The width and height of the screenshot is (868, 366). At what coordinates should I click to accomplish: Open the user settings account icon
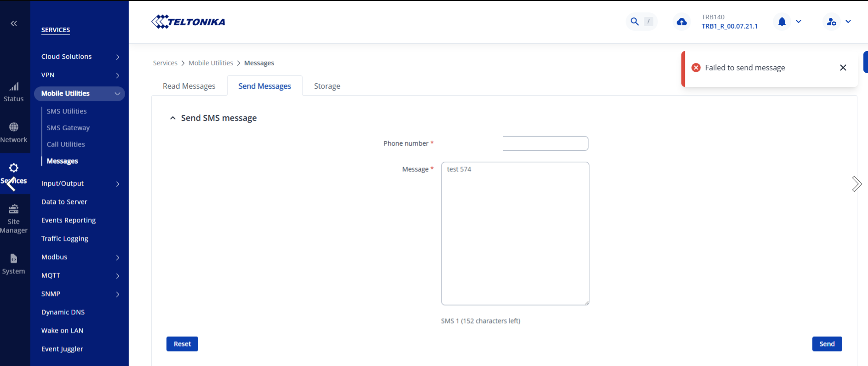click(x=831, y=22)
